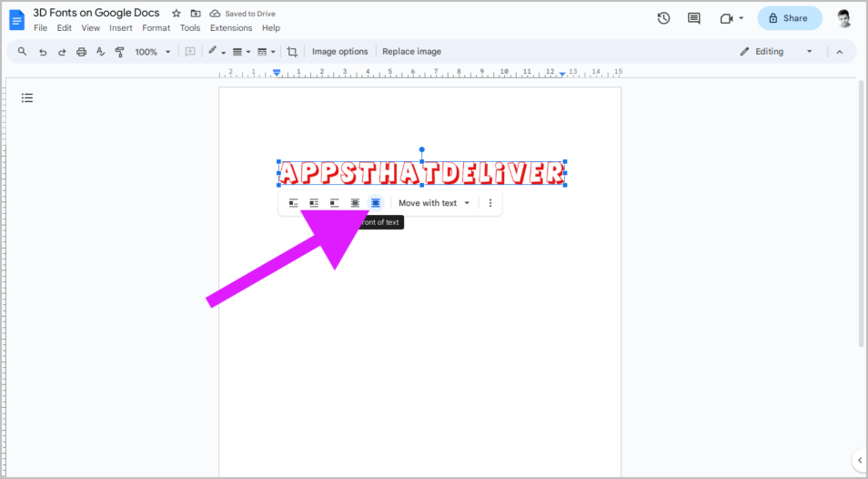Print the document
The height and width of the screenshot is (479, 868).
pyautogui.click(x=81, y=52)
